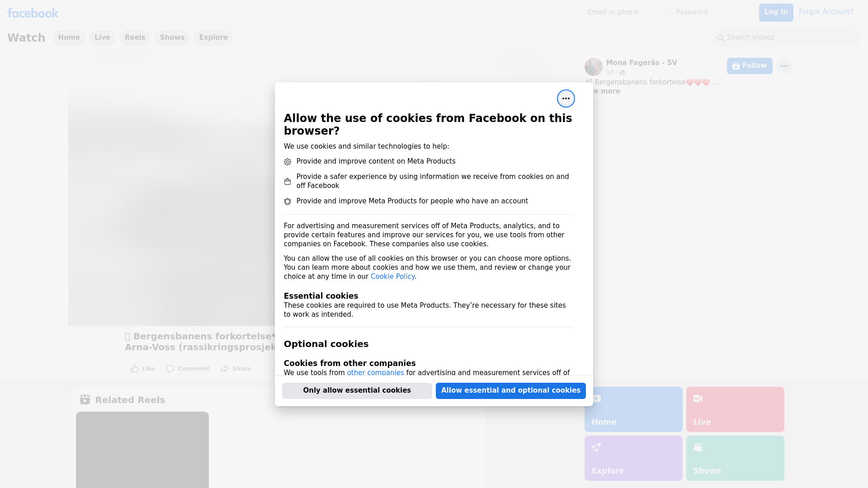Open the Shows card

click(735, 458)
